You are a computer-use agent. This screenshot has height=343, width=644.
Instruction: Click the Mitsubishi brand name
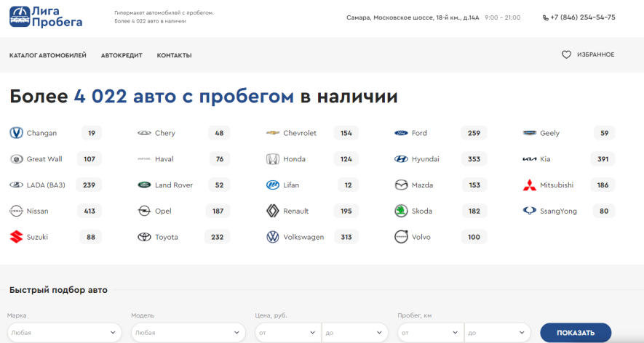point(557,185)
